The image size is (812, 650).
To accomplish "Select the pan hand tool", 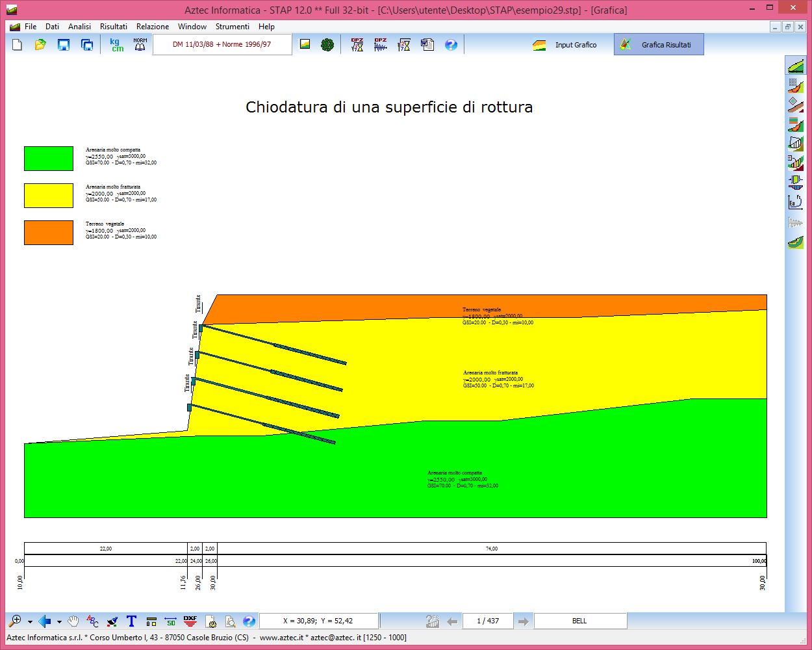I will 73,621.
